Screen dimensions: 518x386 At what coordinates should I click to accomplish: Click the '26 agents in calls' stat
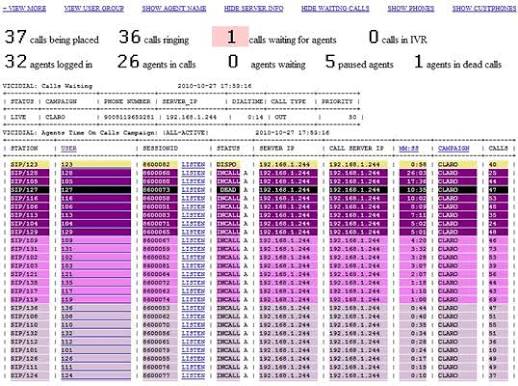coord(156,62)
